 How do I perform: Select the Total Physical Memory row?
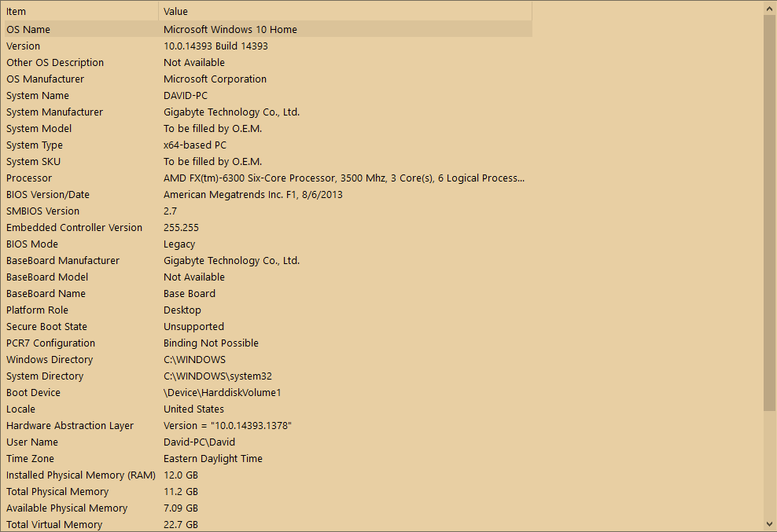268,492
